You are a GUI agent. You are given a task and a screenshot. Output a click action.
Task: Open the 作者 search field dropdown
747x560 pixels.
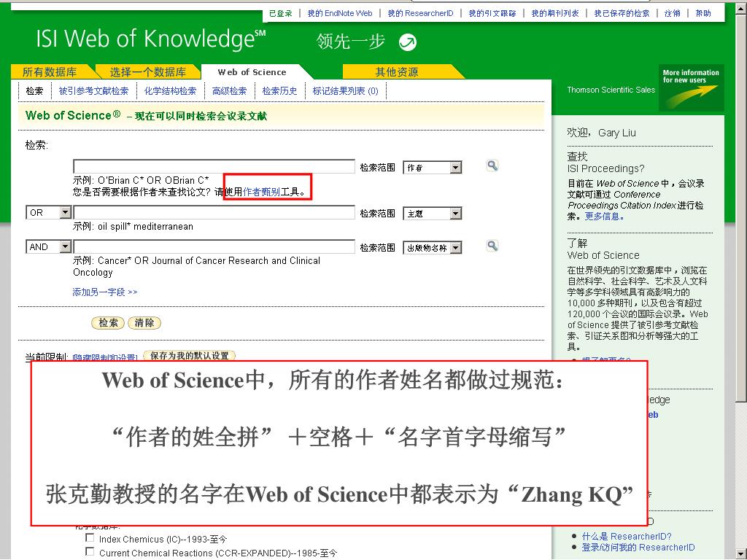pos(433,168)
